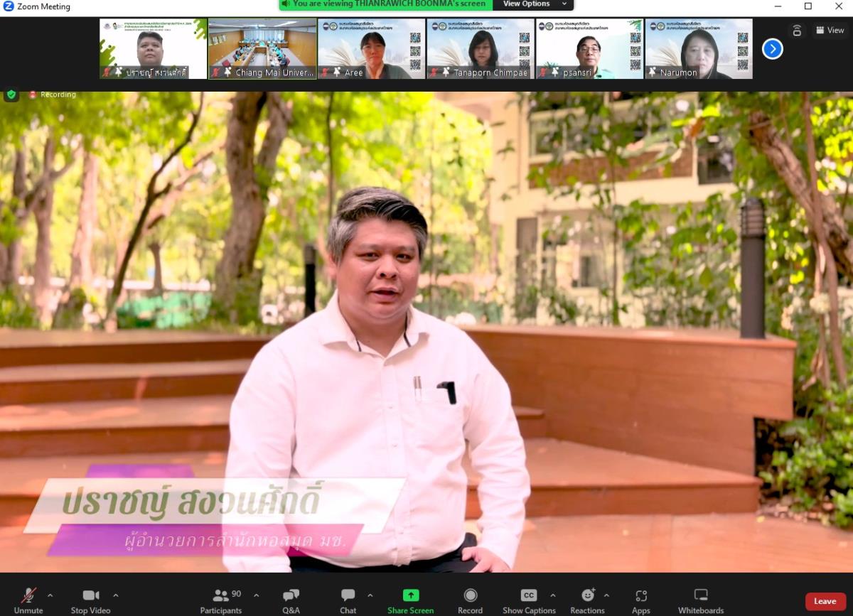
Task: Open the Chat panel
Action: tap(348, 600)
